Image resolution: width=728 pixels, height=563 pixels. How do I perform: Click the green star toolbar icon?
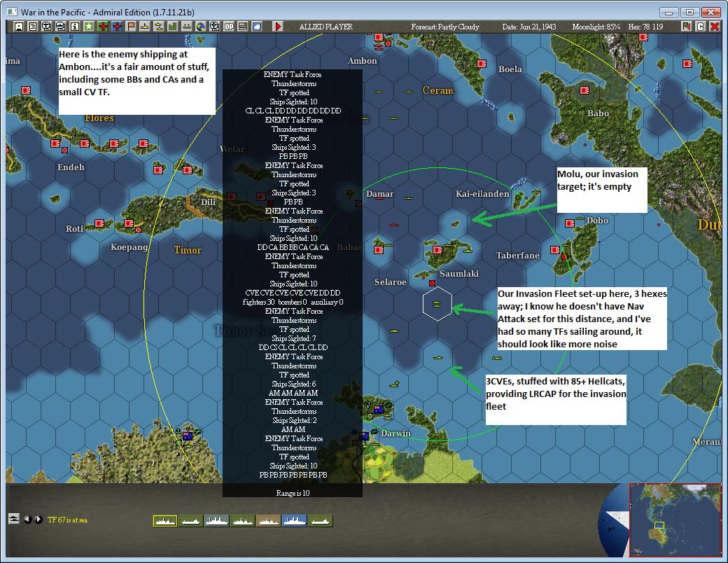coord(88,27)
